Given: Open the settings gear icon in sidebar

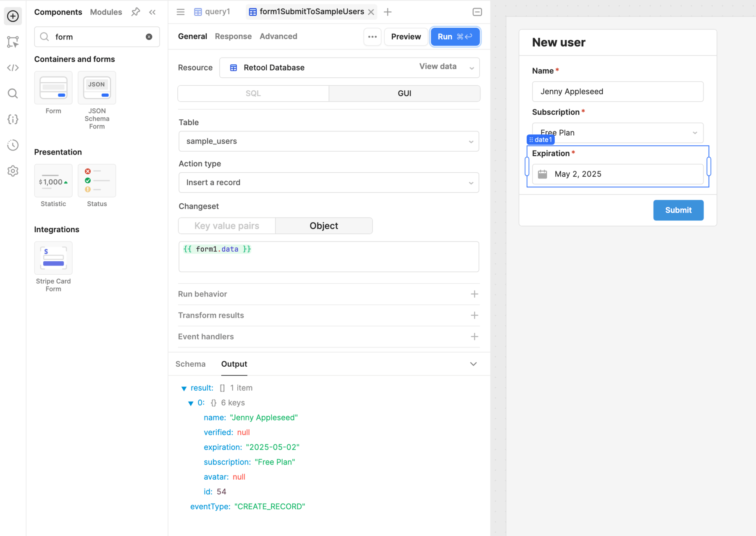Looking at the screenshot, I should (13, 171).
